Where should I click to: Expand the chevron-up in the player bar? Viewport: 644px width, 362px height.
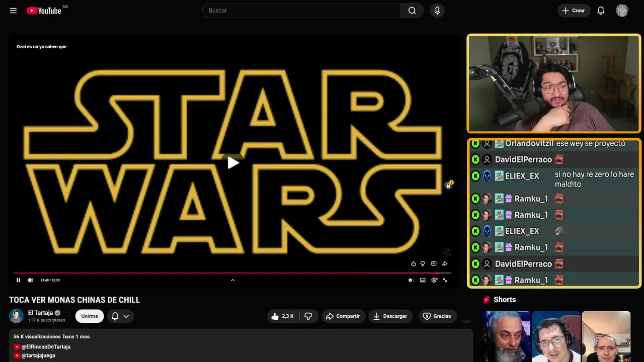pyautogui.click(x=232, y=280)
